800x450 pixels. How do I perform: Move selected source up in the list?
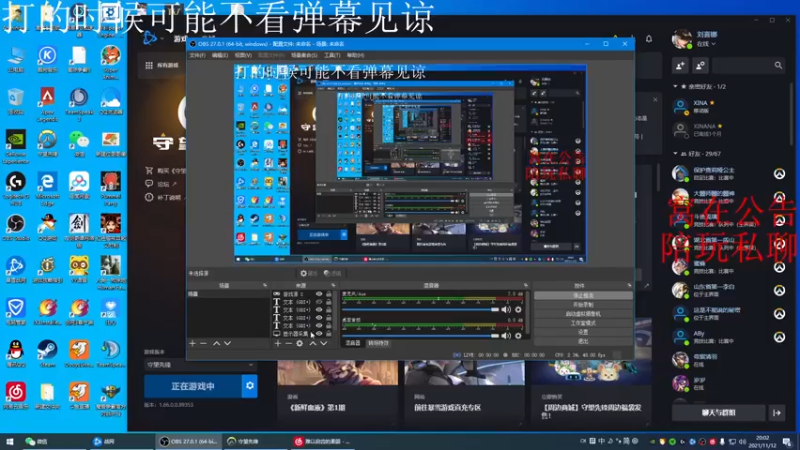click(x=313, y=343)
